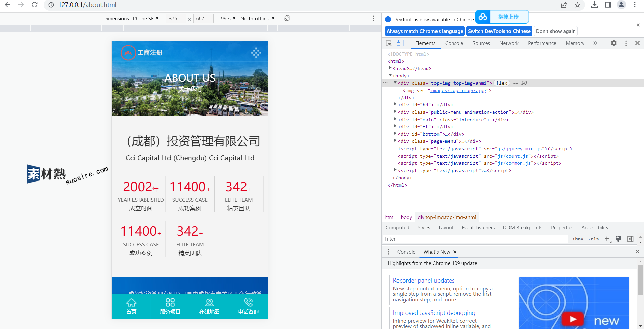Viewport: 644px width, 329px height.
Task: Tap the 在线地图 map icon
Action: tap(210, 302)
